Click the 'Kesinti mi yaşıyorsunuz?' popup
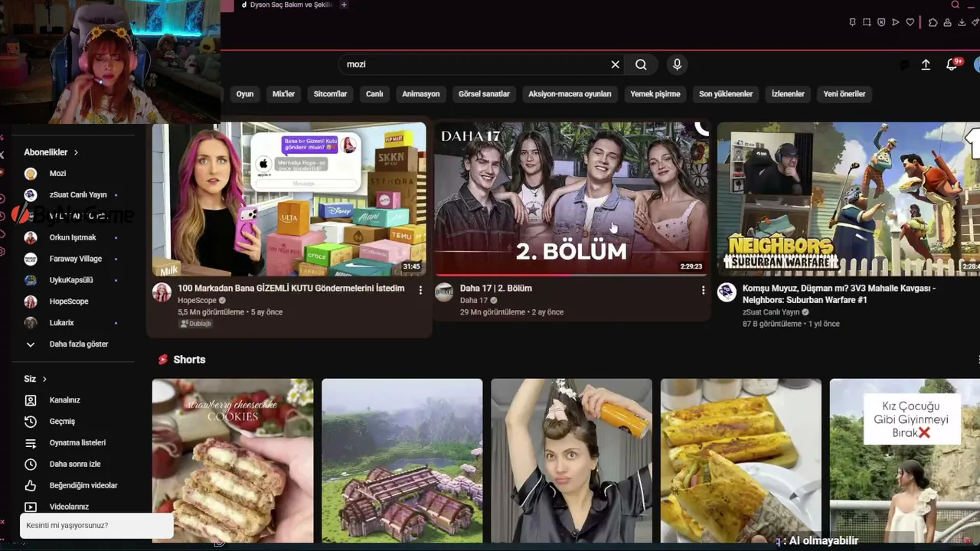980x551 pixels. click(x=96, y=526)
